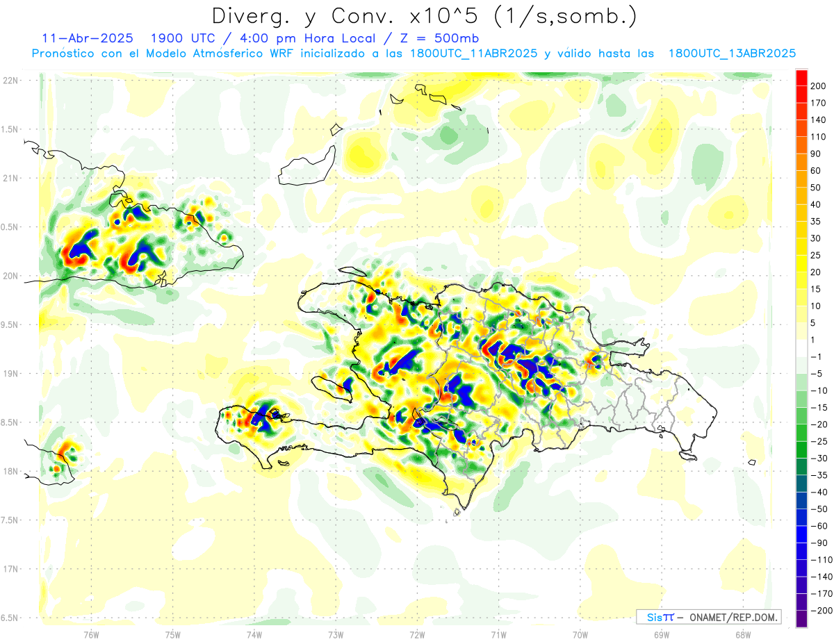Click the '75W' longitude axis label
The height and width of the screenshot is (644, 834).
pos(172,634)
